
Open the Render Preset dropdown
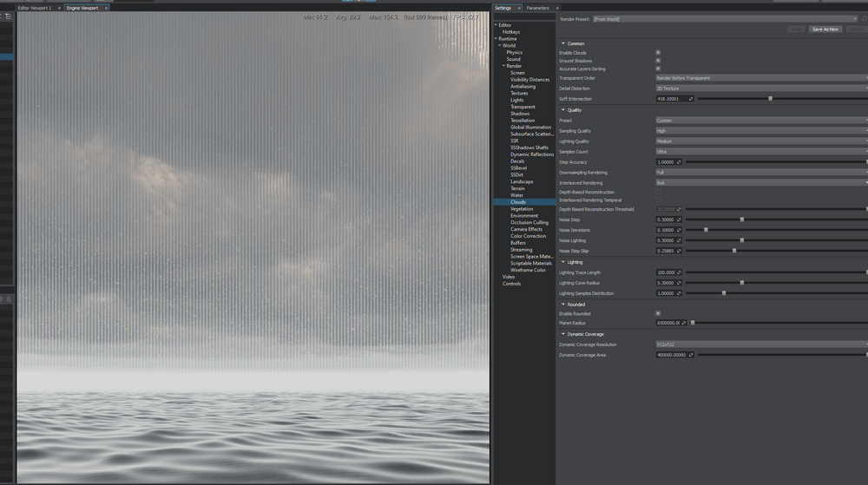point(726,19)
